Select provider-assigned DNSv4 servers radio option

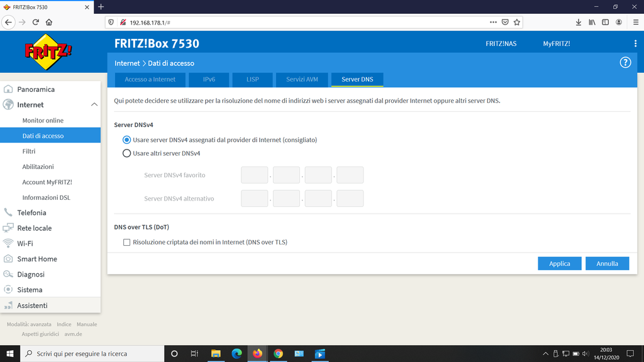(126, 140)
